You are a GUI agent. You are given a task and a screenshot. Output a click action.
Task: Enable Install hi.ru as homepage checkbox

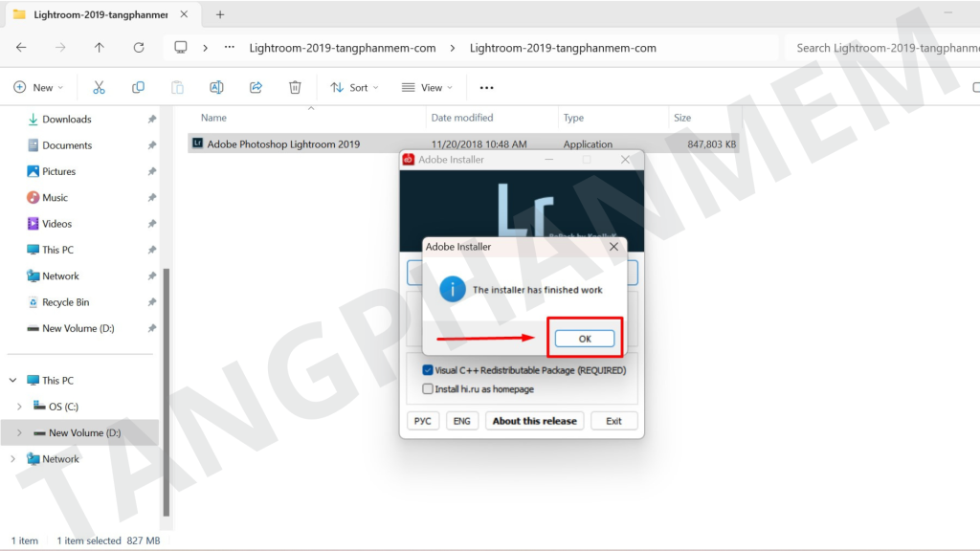pos(428,389)
